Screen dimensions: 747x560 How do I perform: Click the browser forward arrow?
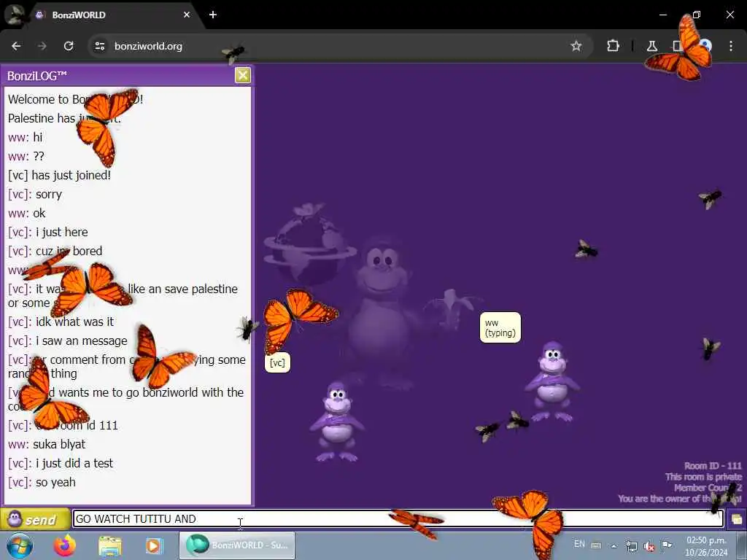[x=42, y=46]
